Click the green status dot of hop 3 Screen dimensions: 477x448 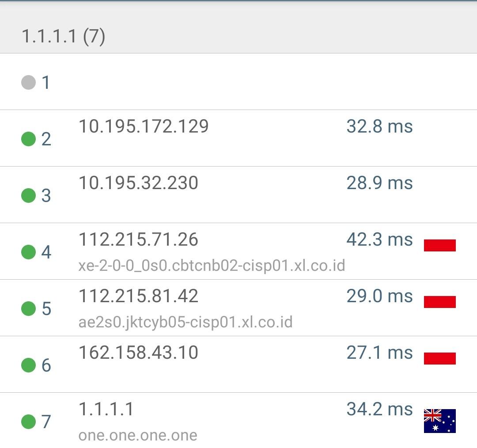coord(28,195)
